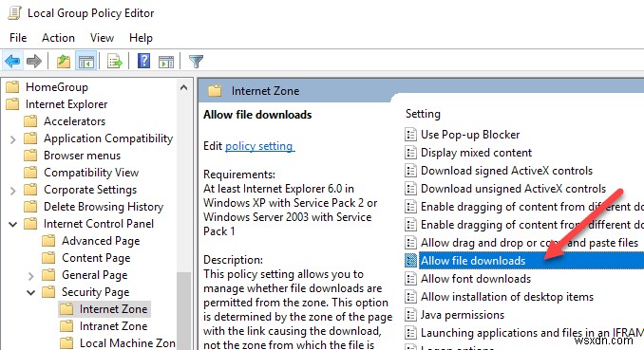
Task: Select the Allow font downloads setting text
Action: click(476, 279)
